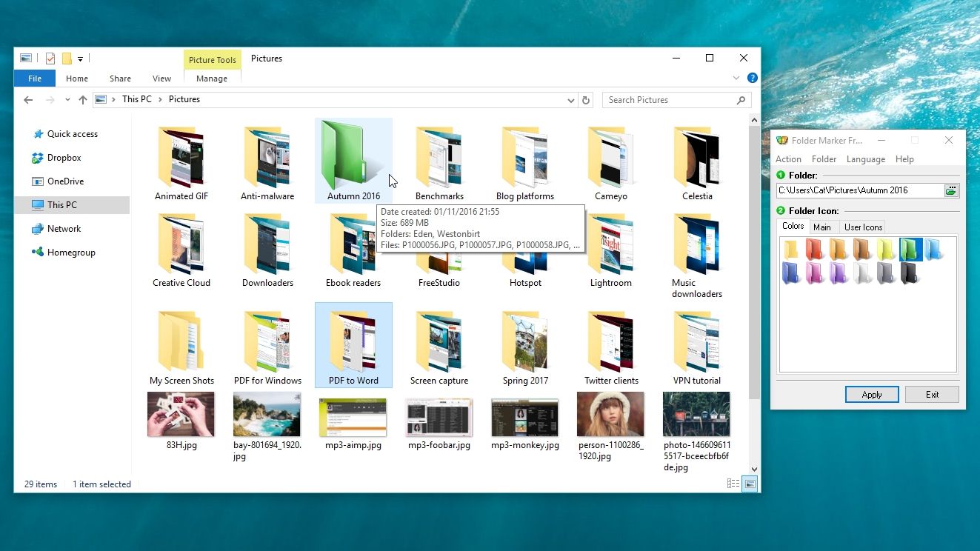980x551 pixels.
Task: Pick the yellow folder color swatch
Action: 791,249
